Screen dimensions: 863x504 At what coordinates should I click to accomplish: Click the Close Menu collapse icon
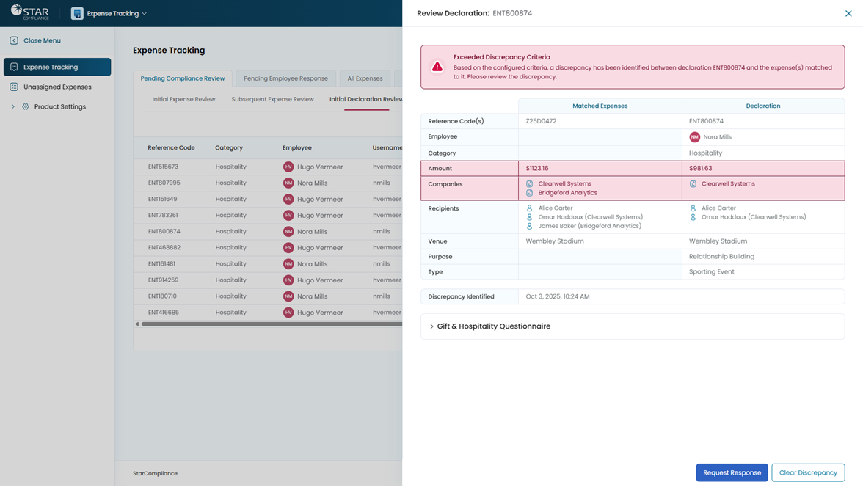click(14, 40)
